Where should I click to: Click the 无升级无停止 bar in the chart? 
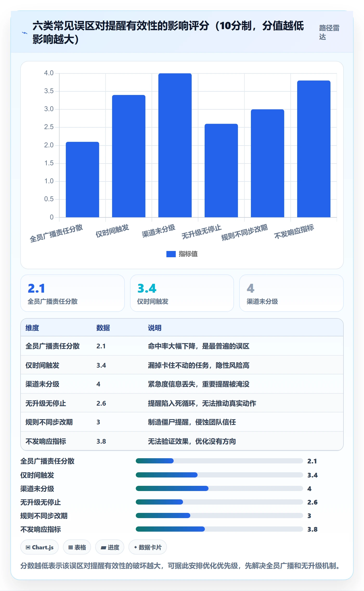[221, 171]
